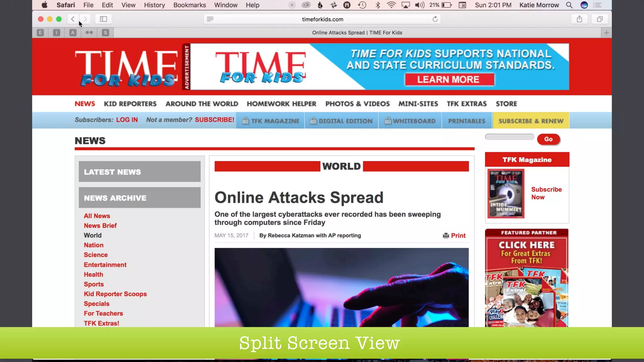Open AROUND THE WORLD nav section
Screen dimensions: 644x362
click(x=202, y=104)
